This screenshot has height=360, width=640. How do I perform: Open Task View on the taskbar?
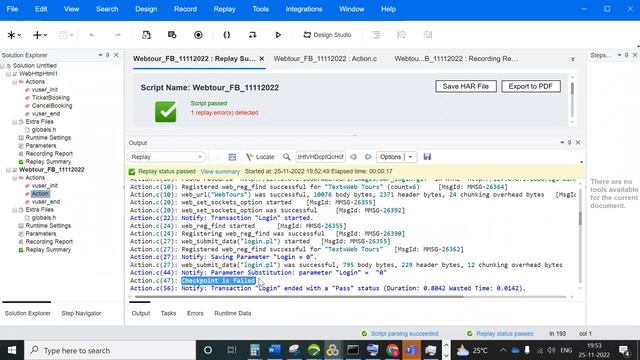click(231, 350)
